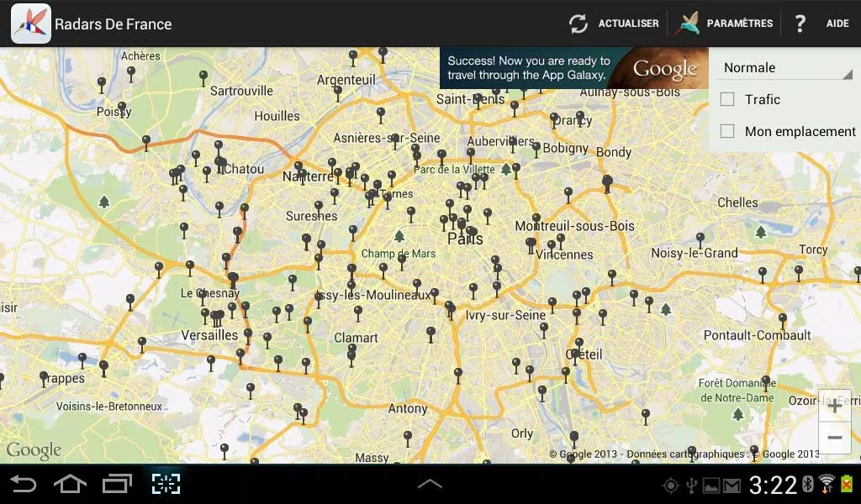Click the Paris city label
Screen dimensions: 861x504
pos(465,239)
